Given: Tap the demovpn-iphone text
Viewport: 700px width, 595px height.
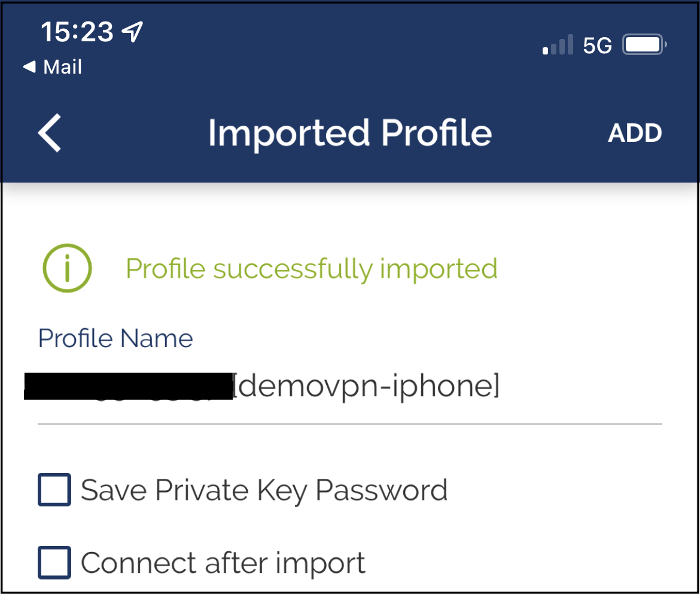Looking at the screenshot, I should [x=366, y=386].
